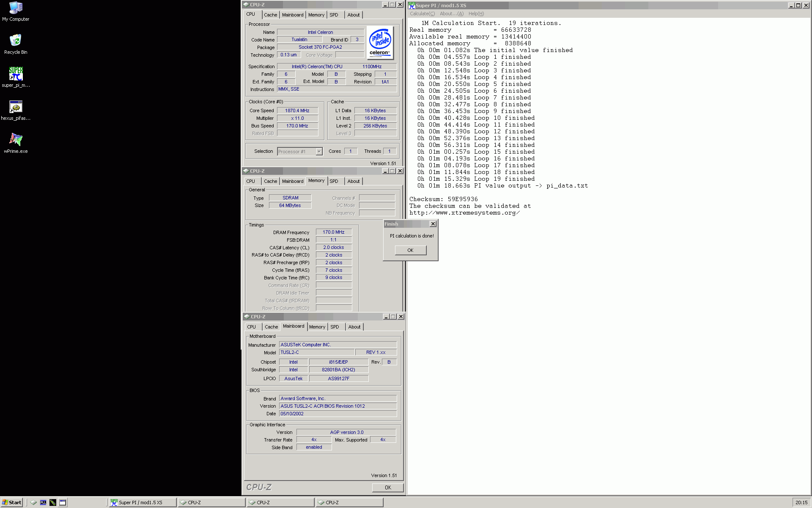Open the Start menu
812x508 pixels.
(12, 502)
